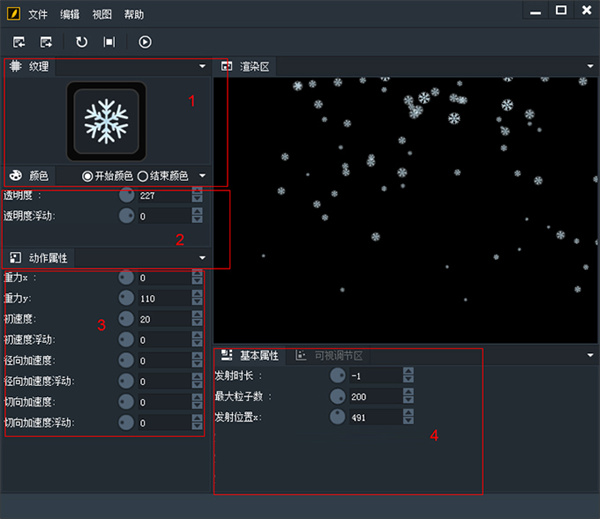This screenshot has width=600, height=519.
Task: Expand the 动作属性 panel dropdown arrow
Action: [202, 258]
